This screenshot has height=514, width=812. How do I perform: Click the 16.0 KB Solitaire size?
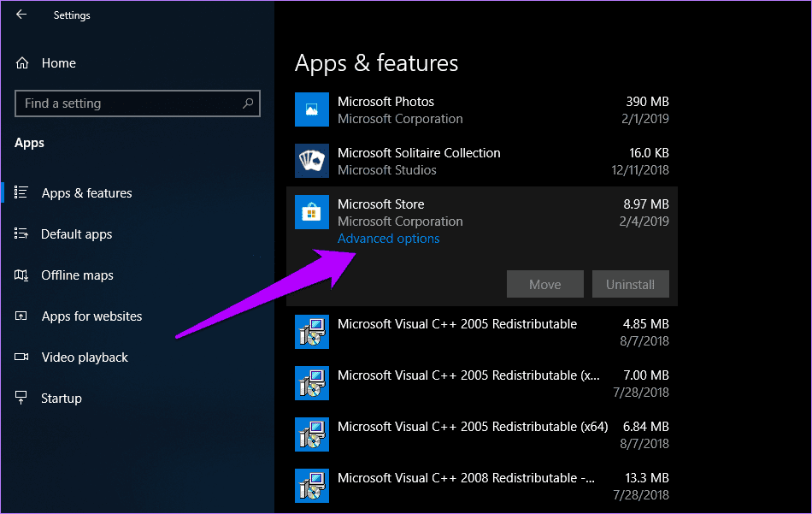tap(649, 153)
